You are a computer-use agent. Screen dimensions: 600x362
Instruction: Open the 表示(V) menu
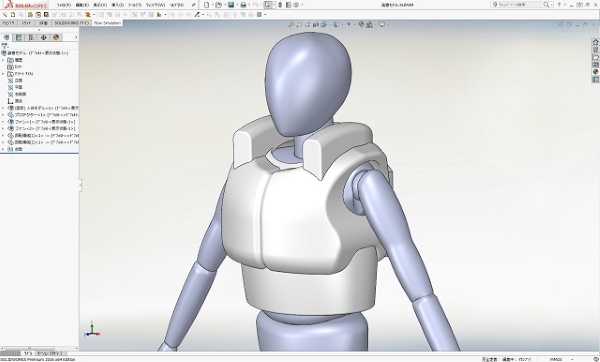point(100,5)
